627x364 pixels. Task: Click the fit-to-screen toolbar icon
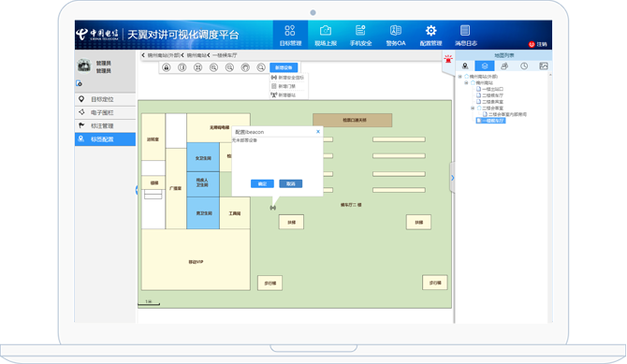coord(198,67)
